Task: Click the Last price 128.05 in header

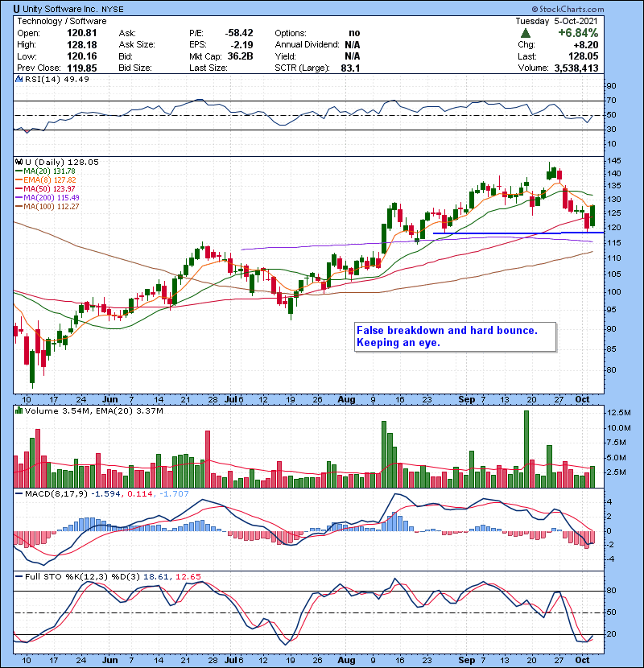Action: [584, 56]
